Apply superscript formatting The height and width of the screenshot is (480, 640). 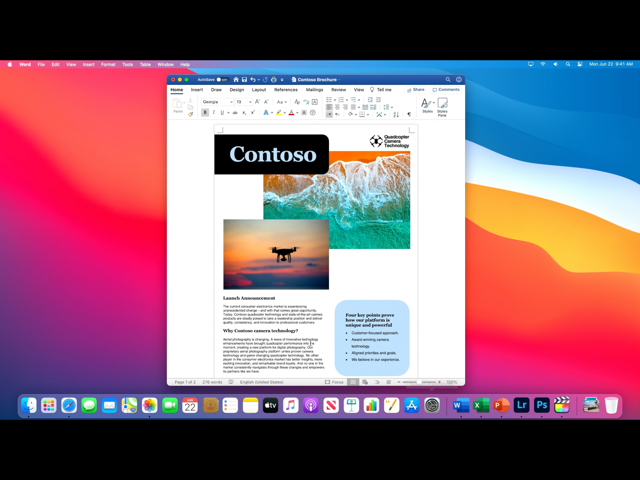pyautogui.click(x=253, y=113)
